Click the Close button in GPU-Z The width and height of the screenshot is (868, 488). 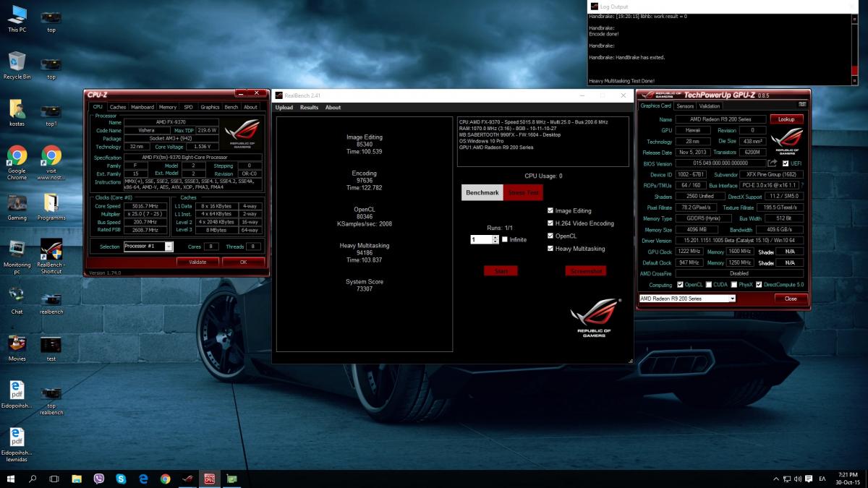(791, 299)
